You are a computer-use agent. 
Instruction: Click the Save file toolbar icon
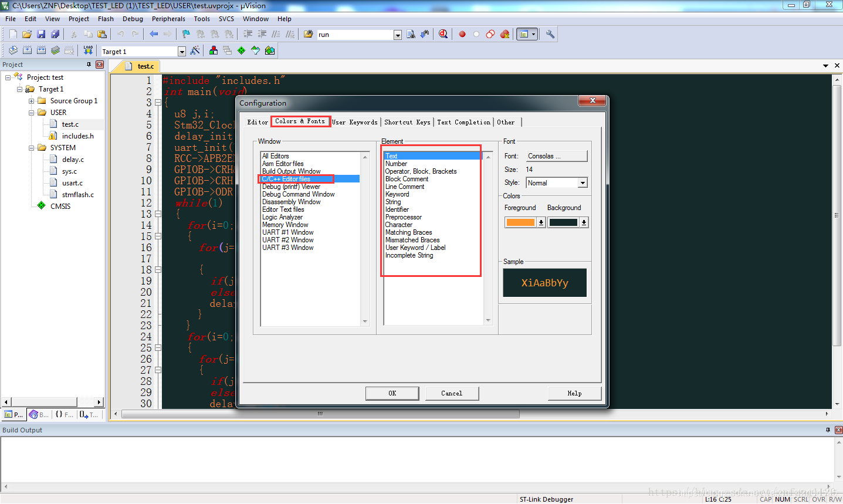(41, 35)
